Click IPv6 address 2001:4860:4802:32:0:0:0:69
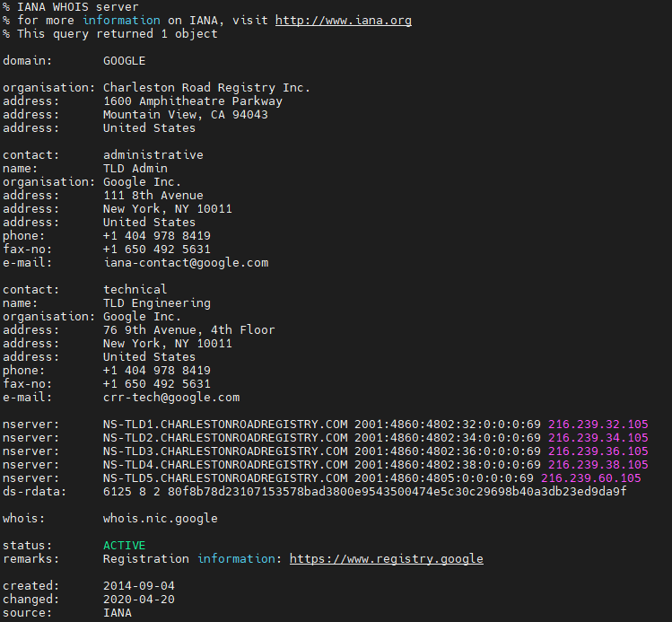Image resolution: width=672 pixels, height=622 pixels. point(448,424)
